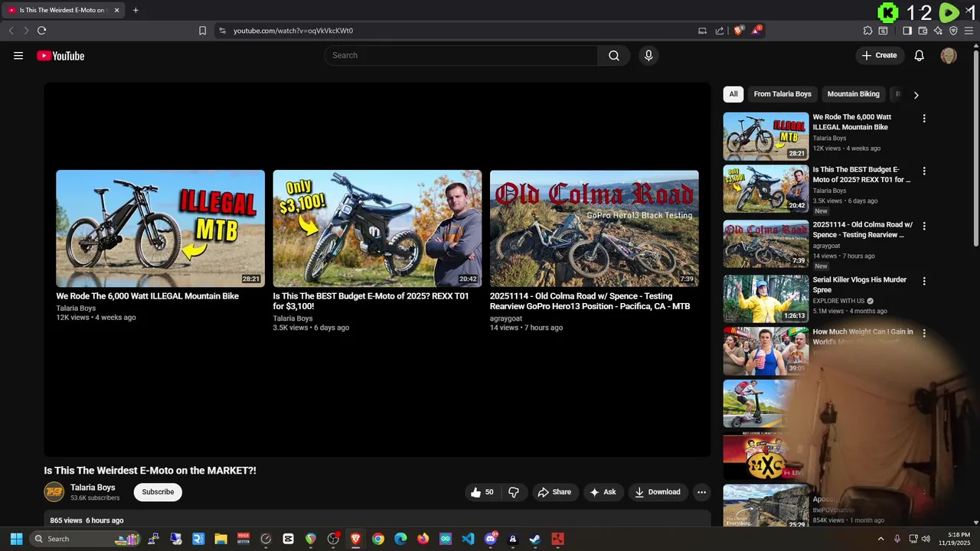Open Google Chrome from the taskbar

point(378,539)
